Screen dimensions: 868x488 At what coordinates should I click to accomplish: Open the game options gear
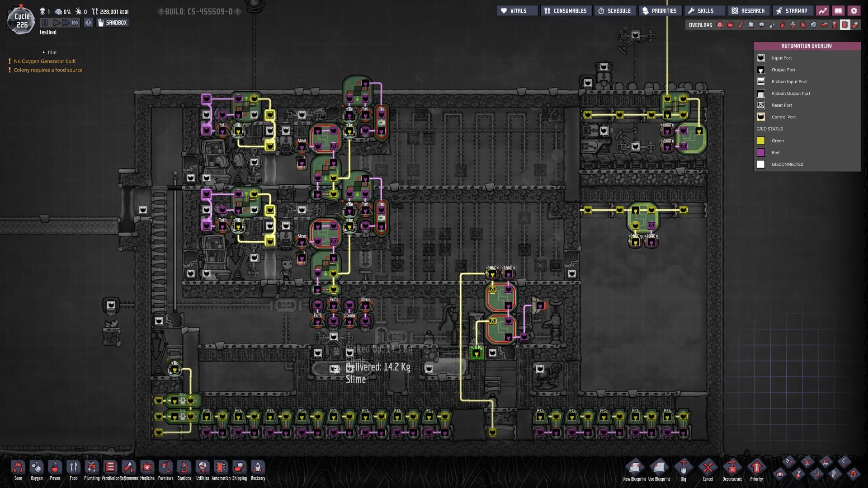coord(854,11)
